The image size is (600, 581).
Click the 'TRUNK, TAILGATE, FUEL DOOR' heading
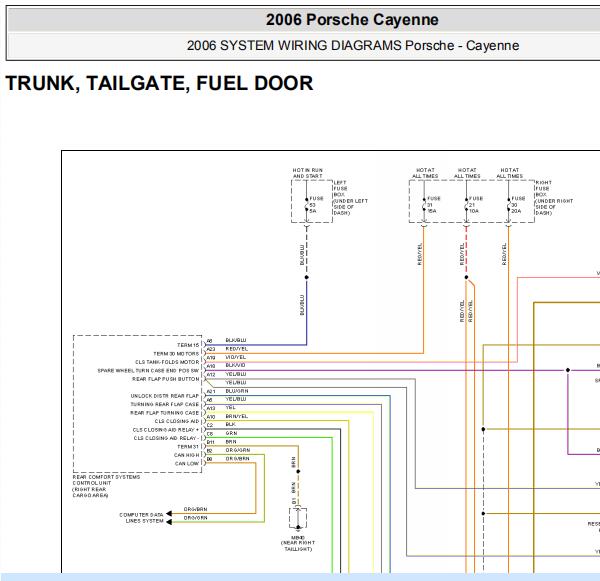point(159,83)
